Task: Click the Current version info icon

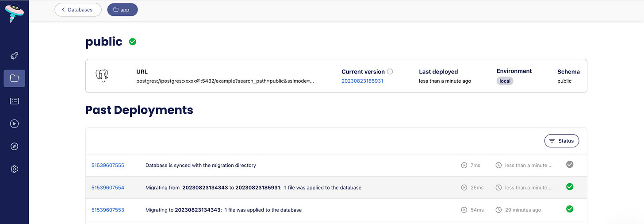Action: coord(390,71)
